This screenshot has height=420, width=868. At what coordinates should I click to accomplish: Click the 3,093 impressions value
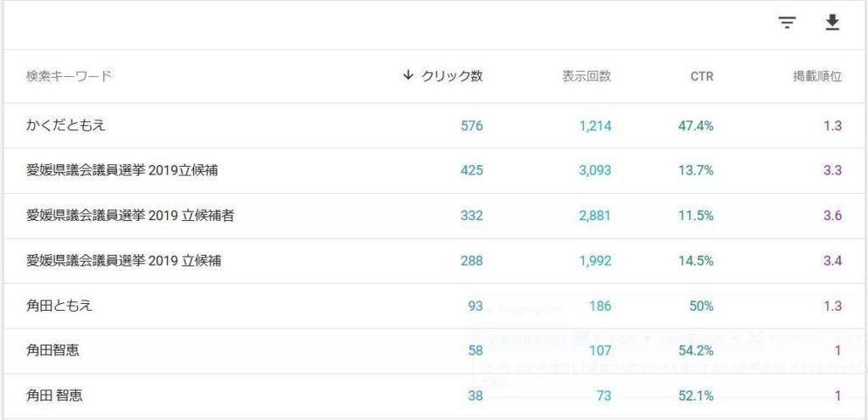tap(595, 171)
